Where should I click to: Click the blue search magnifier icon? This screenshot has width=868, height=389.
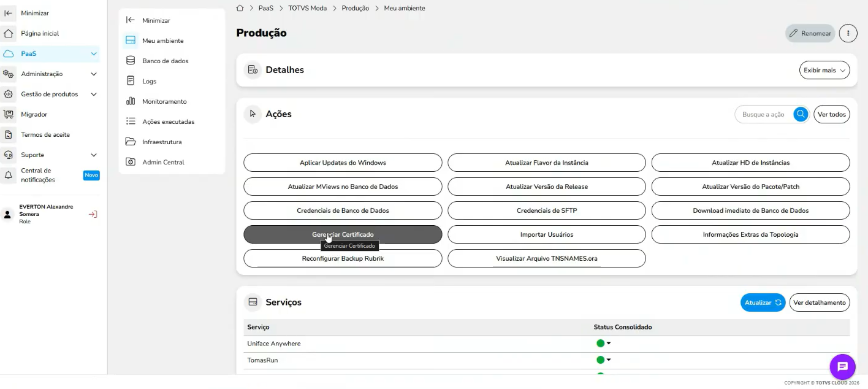pos(801,114)
